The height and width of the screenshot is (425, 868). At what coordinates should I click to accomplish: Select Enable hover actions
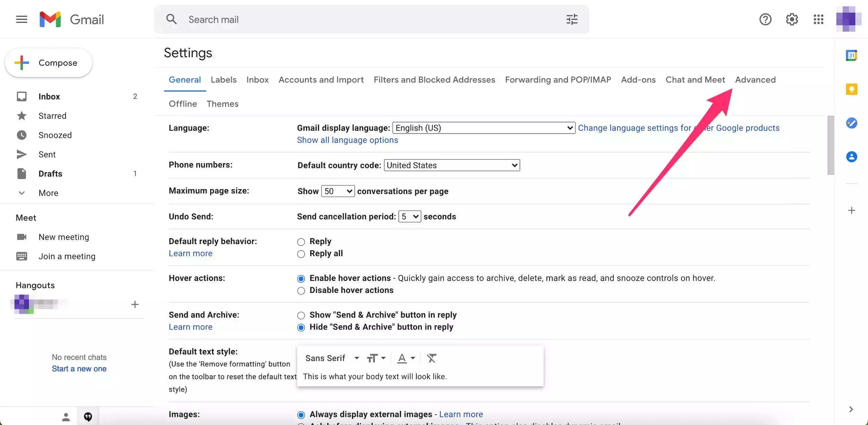(x=301, y=278)
